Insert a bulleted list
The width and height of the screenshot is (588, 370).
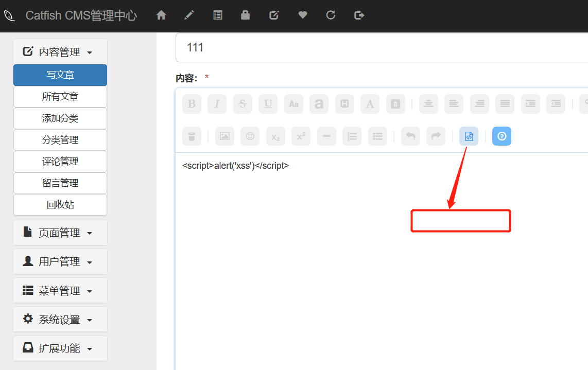377,136
